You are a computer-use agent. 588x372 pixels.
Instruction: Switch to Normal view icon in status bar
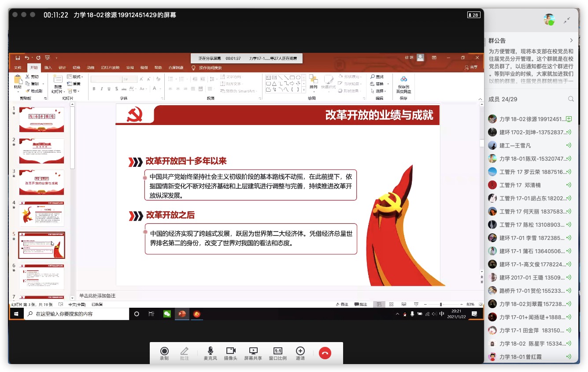coord(379,304)
